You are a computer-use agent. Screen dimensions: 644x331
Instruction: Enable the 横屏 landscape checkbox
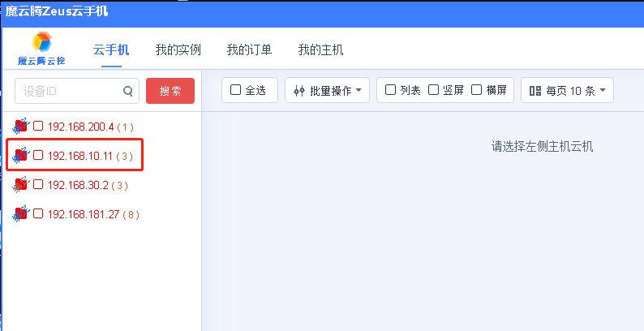(x=476, y=89)
